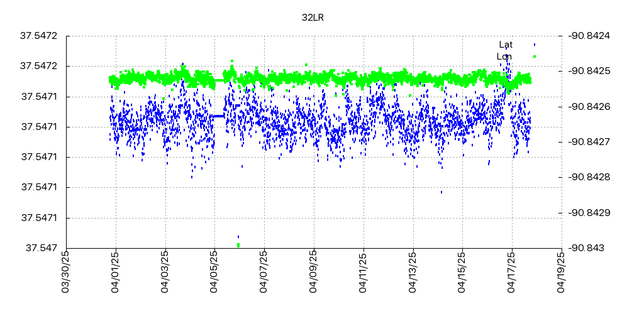Select the Lat legend label

(x=506, y=45)
